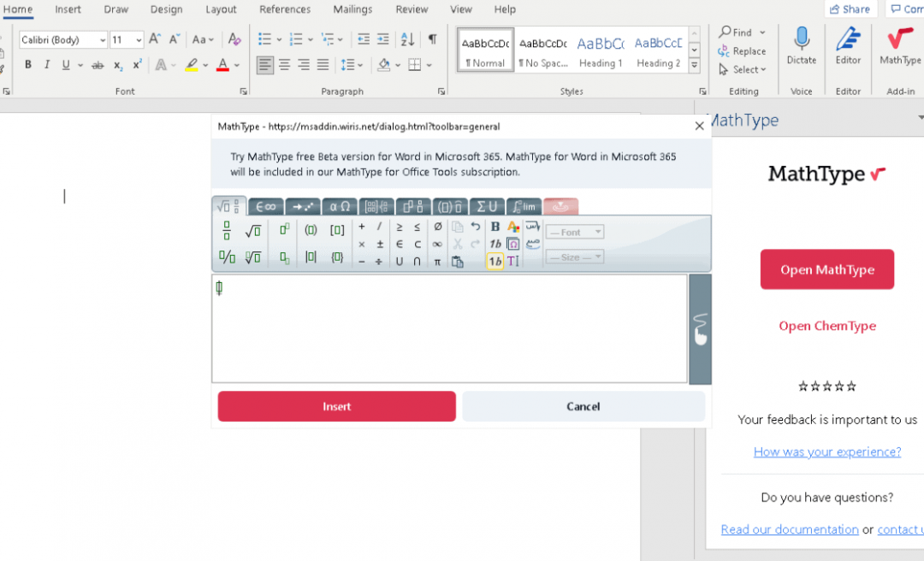Apply red font color with the A swatch
The image size is (924, 561).
221,64
